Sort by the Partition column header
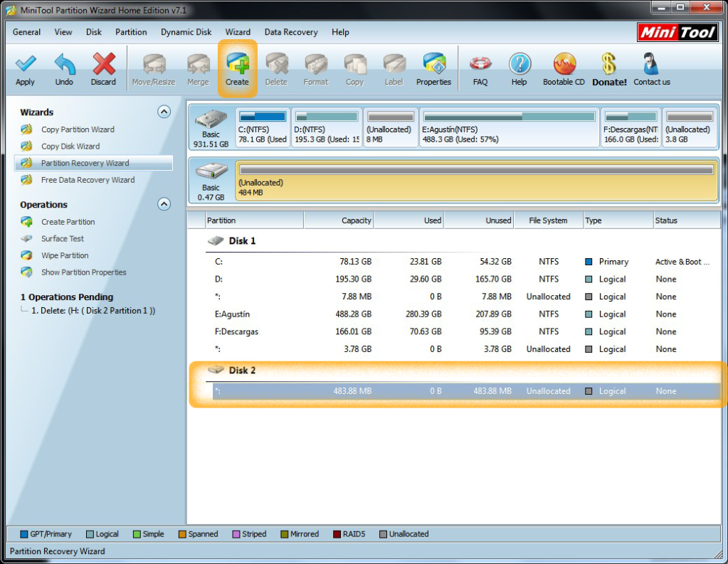 point(255,220)
